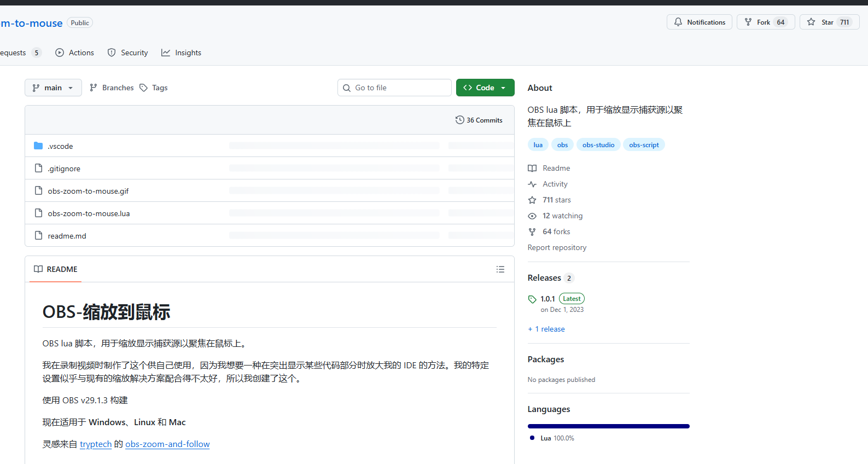868x464 pixels.
Task: View 36 Commits history
Action: tap(479, 120)
